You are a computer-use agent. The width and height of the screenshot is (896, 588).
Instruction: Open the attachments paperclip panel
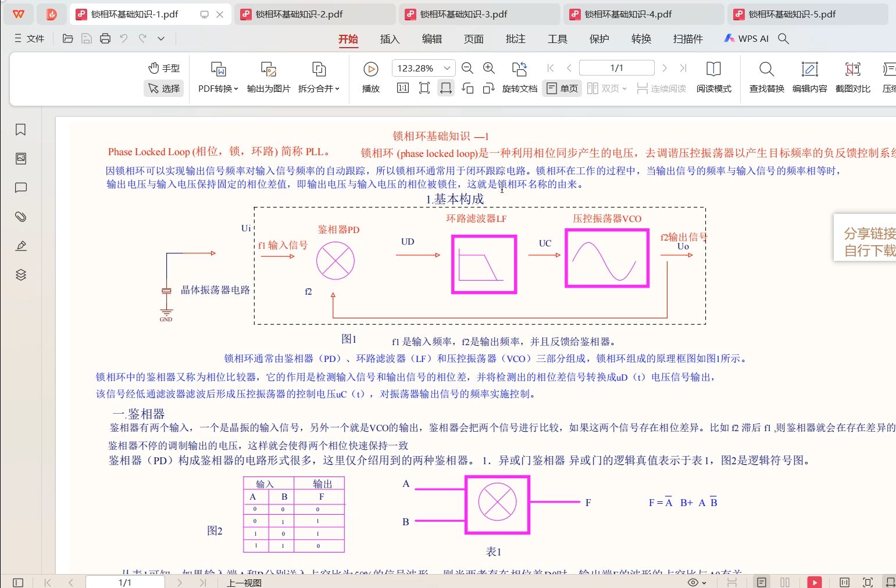[21, 217]
